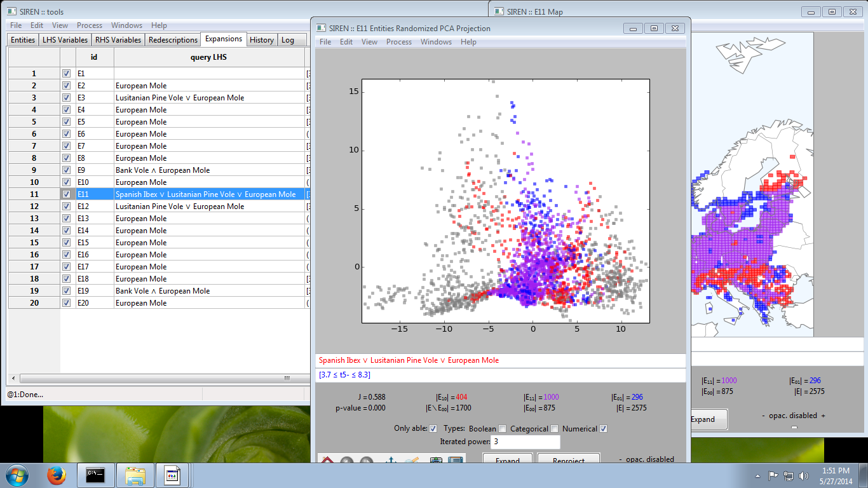Open the History tab
868x488 pixels.
pos(262,39)
